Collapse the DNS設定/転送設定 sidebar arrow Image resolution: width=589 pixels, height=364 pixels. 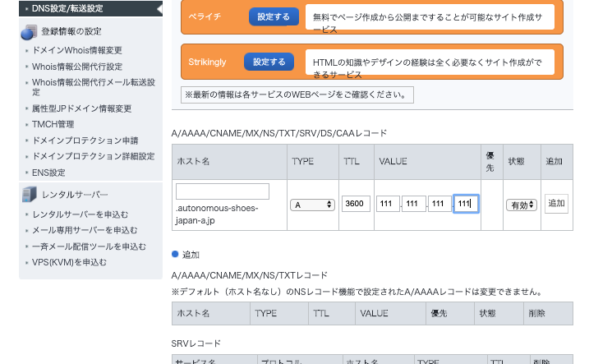coord(159,8)
